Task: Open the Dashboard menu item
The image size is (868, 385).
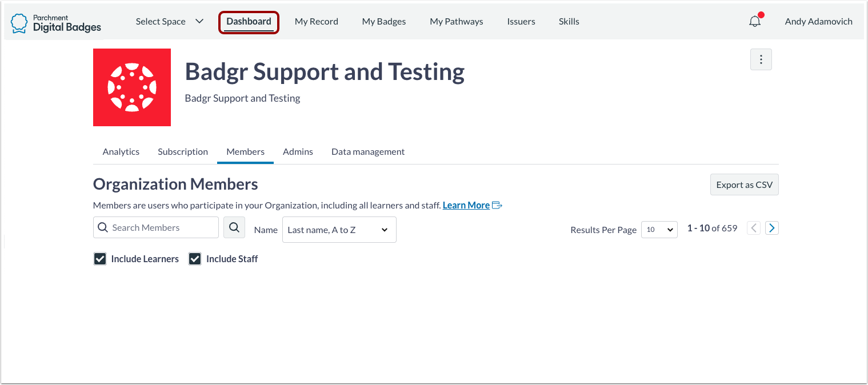Action: click(249, 22)
